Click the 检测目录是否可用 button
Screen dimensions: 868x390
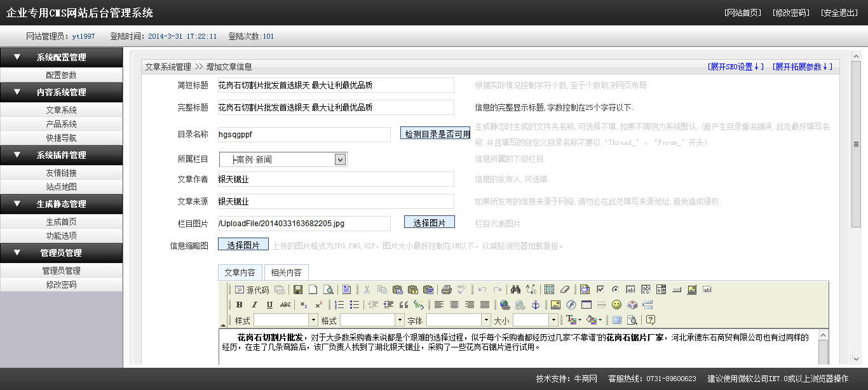point(437,134)
